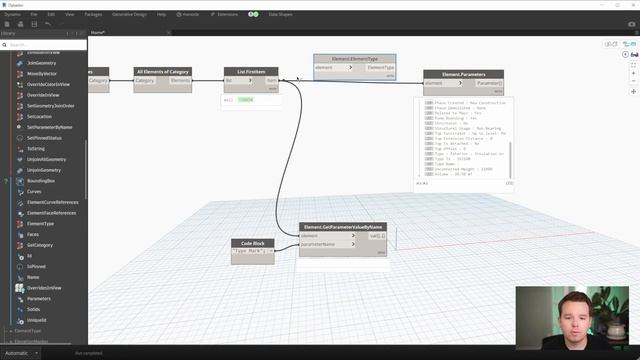This screenshot has width=640, height=360.
Task: Select SetParameterByName node in library
Action: point(49,127)
